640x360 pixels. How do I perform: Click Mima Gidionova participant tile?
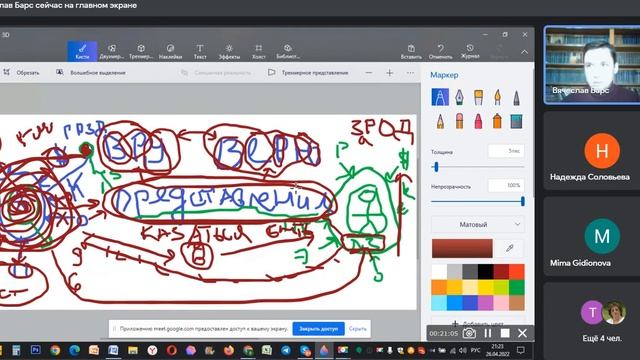(x=591, y=236)
